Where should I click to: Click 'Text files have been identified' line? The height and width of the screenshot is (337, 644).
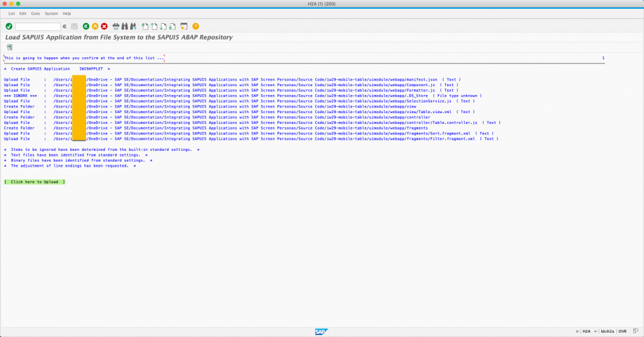coord(75,155)
